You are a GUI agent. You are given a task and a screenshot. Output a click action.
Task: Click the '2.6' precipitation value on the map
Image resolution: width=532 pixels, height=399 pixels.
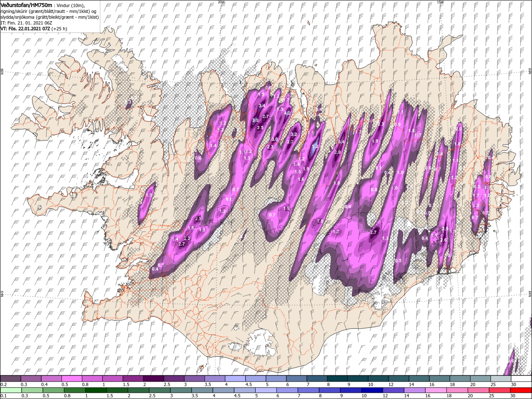443,240
